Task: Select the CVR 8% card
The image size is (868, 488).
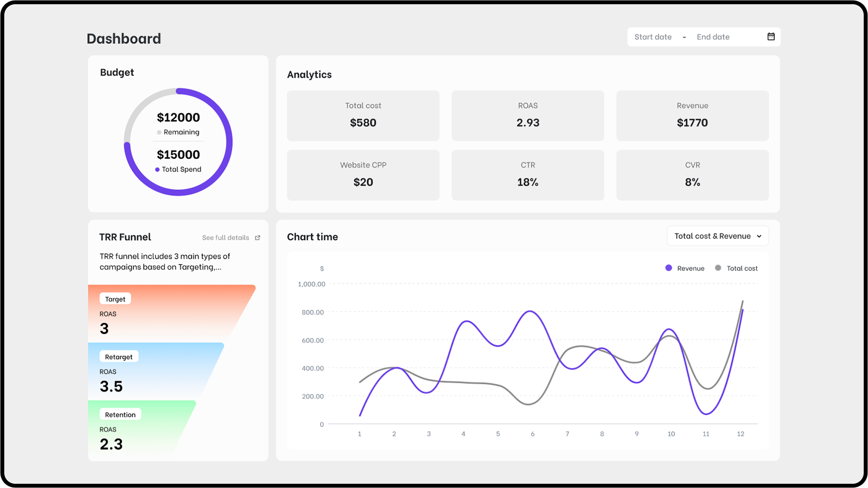Action: (x=692, y=175)
